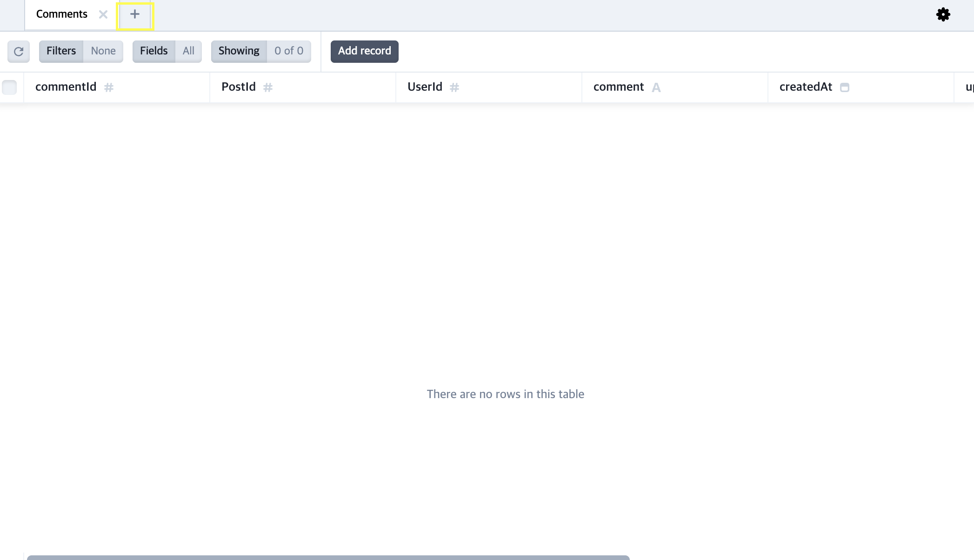Click the createdAt column header
The image size is (974, 560).
click(x=806, y=87)
